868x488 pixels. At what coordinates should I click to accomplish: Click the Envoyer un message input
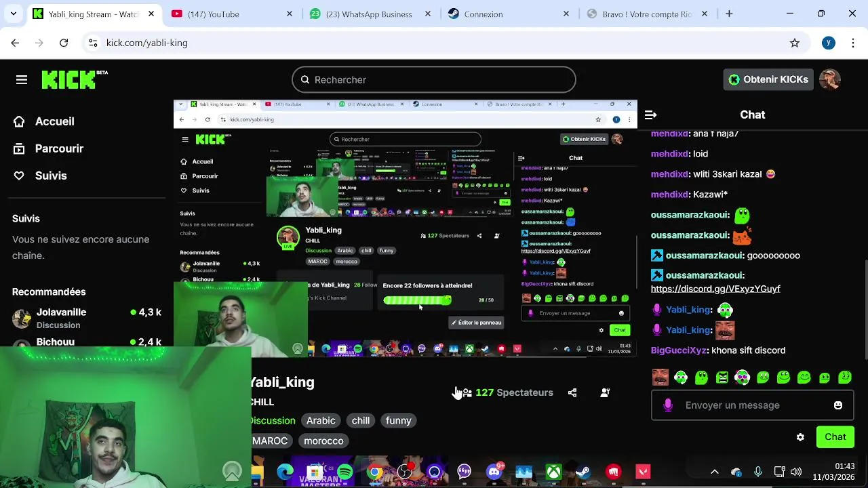[x=752, y=405]
